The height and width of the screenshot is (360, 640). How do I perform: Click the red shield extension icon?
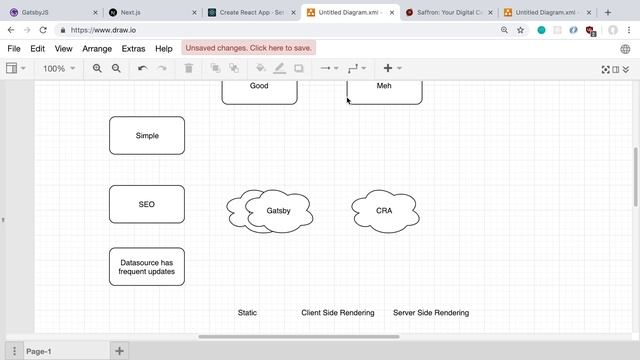coord(590,31)
